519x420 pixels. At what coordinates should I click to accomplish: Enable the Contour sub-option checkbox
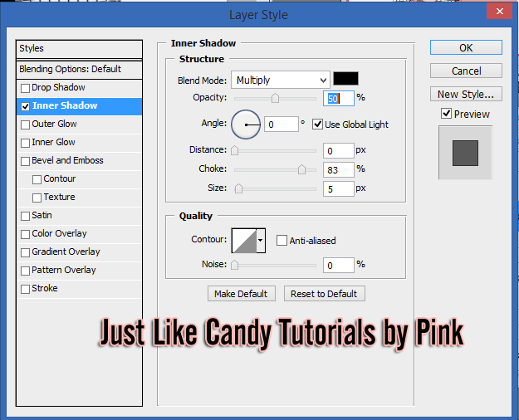(x=37, y=179)
